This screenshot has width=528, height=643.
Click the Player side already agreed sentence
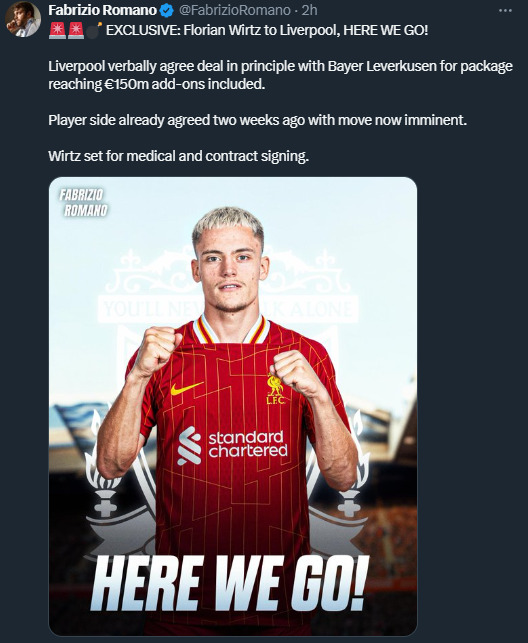click(x=257, y=120)
